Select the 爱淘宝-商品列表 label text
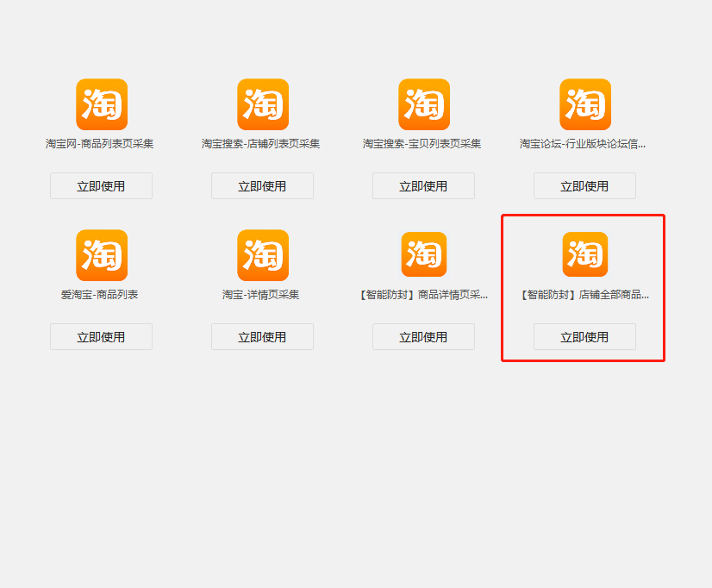Image resolution: width=712 pixels, height=588 pixels. pyautogui.click(x=99, y=295)
